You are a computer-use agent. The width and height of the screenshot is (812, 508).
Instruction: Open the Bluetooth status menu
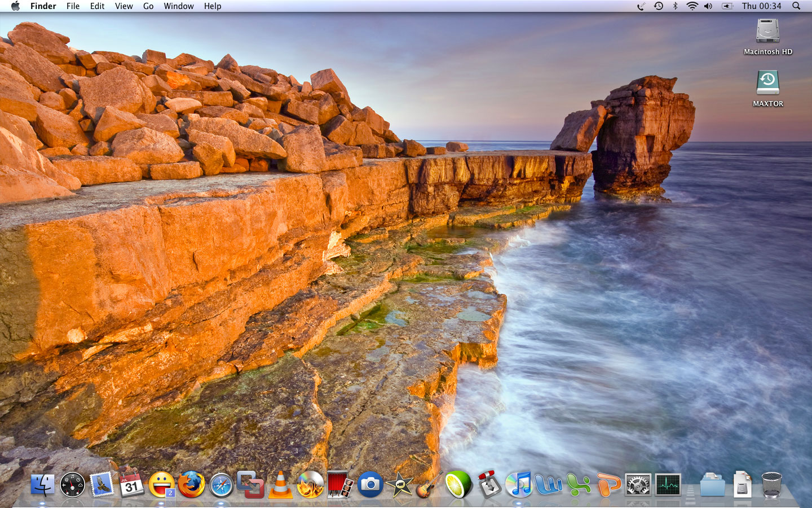675,6
